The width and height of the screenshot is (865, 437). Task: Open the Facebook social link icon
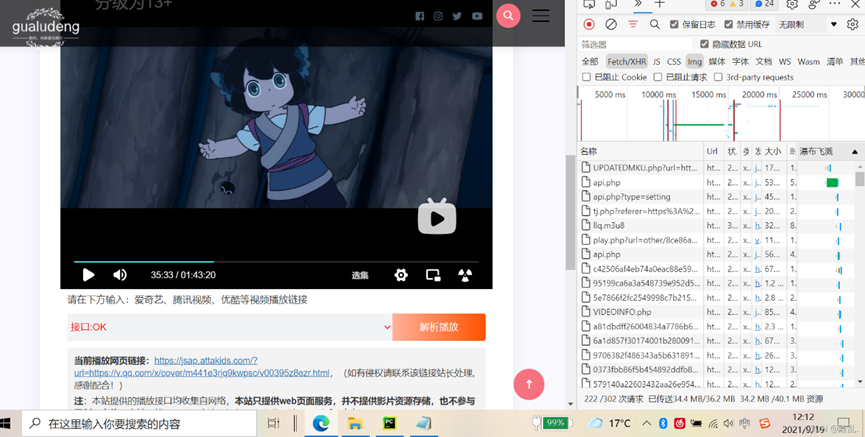point(420,16)
